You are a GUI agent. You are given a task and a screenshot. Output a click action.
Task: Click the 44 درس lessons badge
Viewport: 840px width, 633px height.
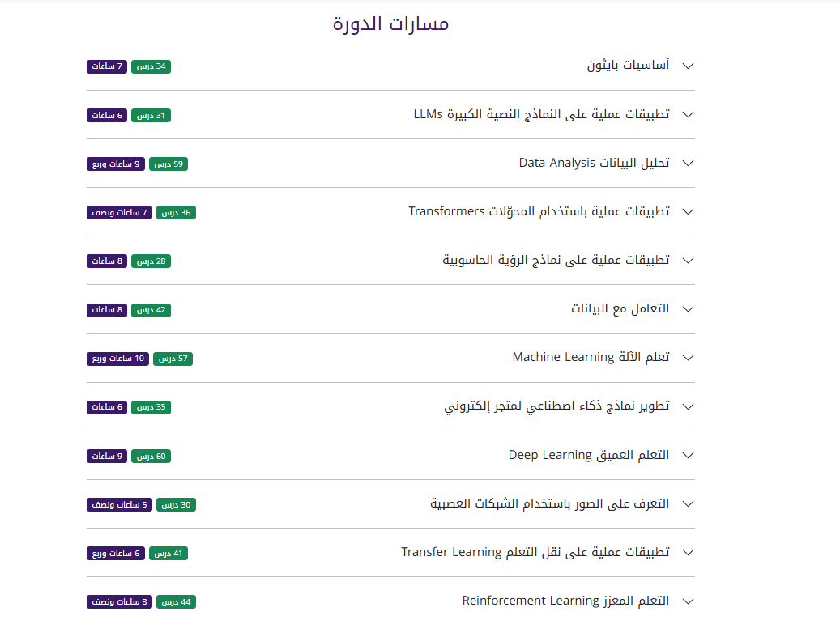click(176, 602)
